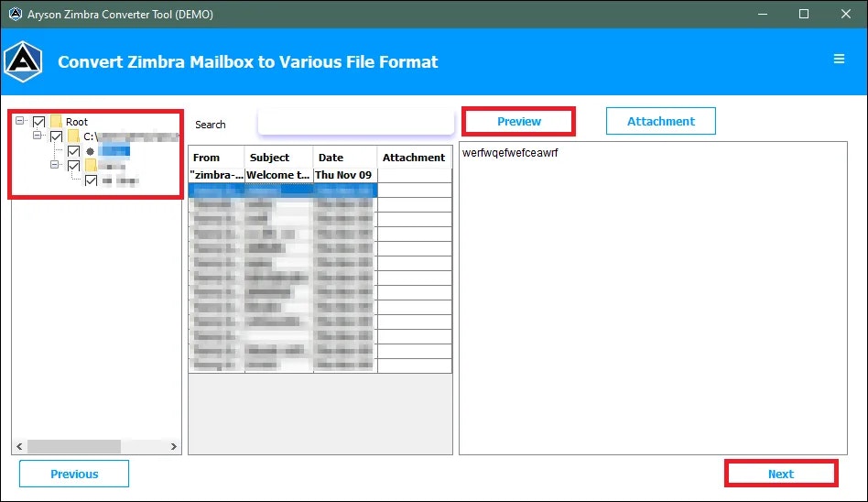This screenshot has width=868, height=502.
Task: Proceed with the Next button
Action: coord(781,474)
